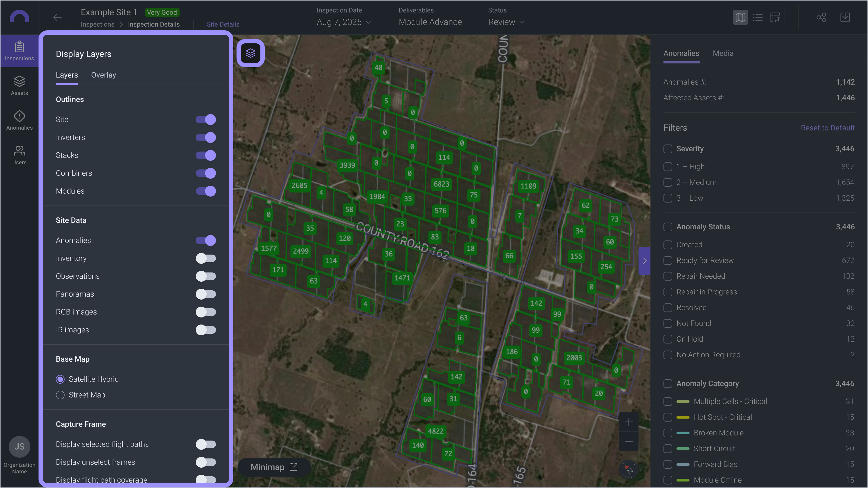Open the Minimap button
868x488 pixels.
(274, 467)
